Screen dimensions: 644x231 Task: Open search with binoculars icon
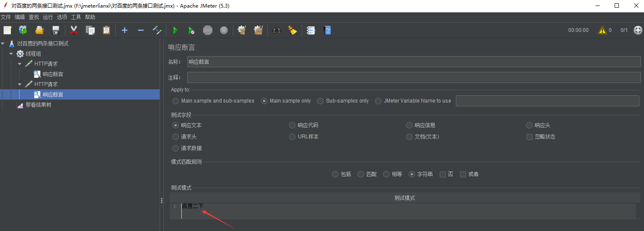[x=277, y=30]
